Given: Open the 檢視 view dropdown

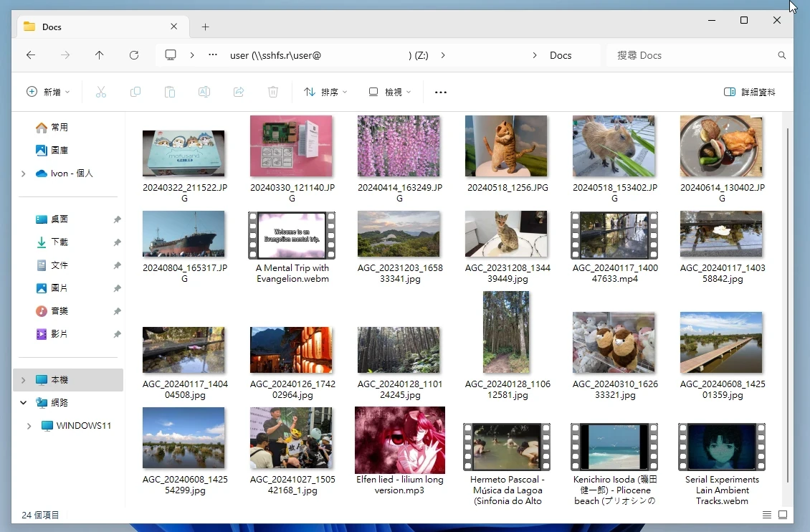Looking at the screenshot, I should [x=390, y=92].
